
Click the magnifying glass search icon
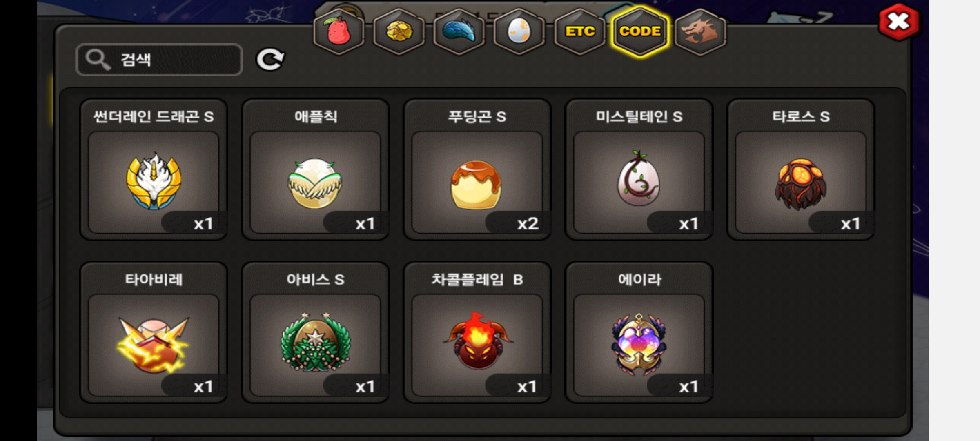point(98,60)
